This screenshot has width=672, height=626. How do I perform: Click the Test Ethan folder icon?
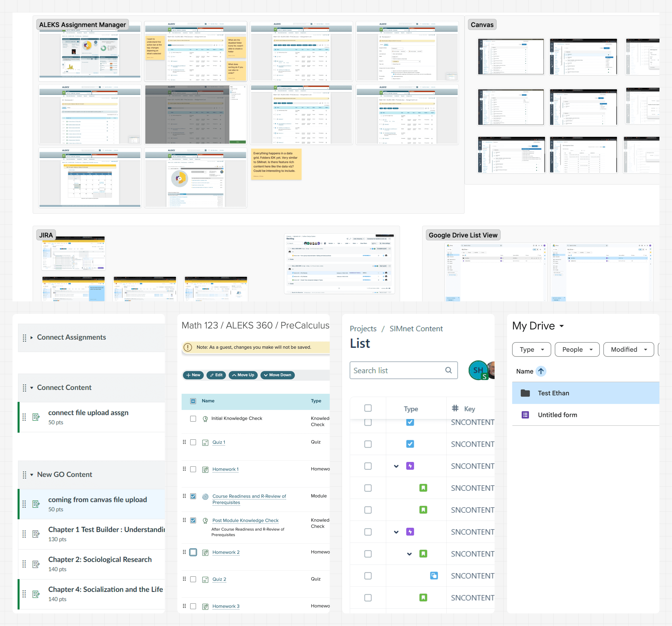click(525, 393)
